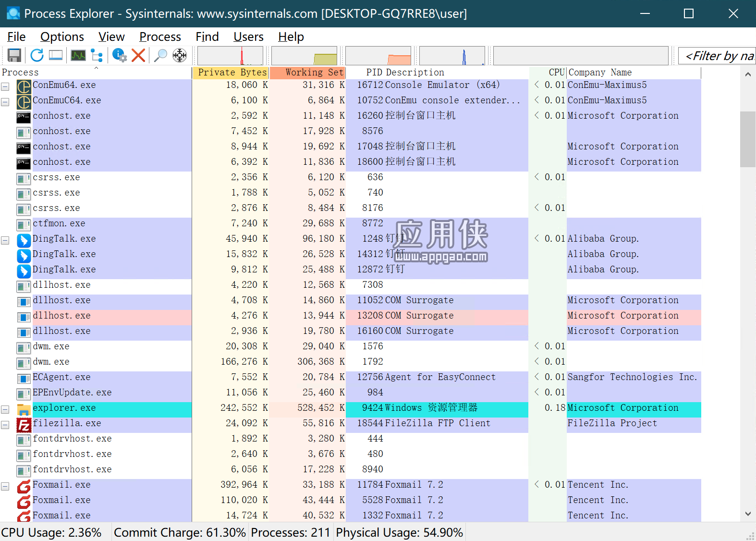756x541 pixels.
Task: Sort by the Process column header
Action: coord(96,73)
